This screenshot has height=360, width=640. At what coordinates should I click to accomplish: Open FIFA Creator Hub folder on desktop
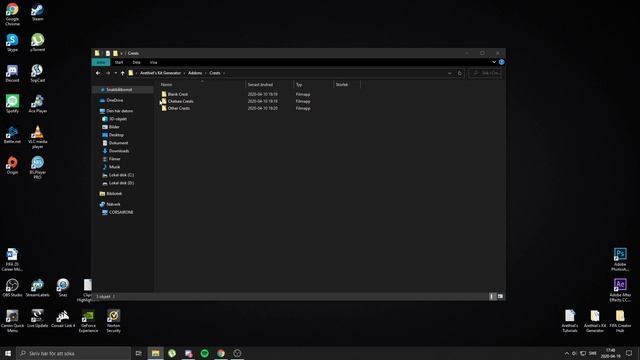point(620,321)
